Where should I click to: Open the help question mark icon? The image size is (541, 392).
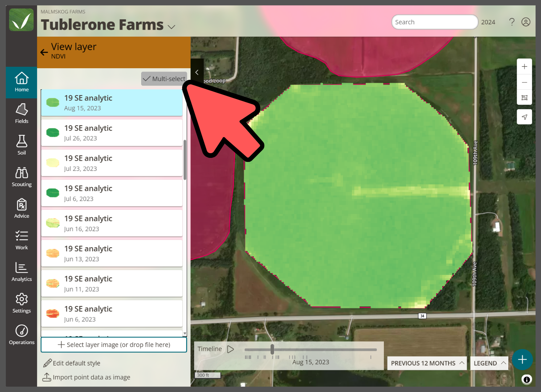512,22
